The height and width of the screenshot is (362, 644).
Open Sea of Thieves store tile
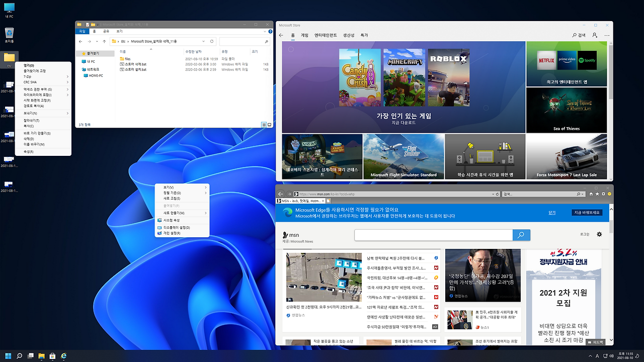[x=567, y=110]
